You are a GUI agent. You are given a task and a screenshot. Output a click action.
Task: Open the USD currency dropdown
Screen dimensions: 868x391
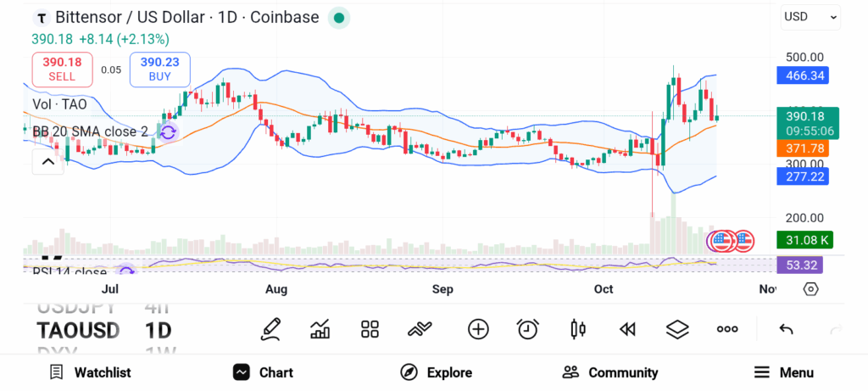[x=810, y=17]
